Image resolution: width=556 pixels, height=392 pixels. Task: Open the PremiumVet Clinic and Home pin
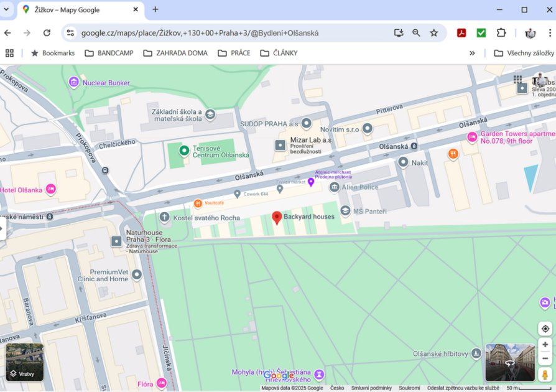click(137, 274)
